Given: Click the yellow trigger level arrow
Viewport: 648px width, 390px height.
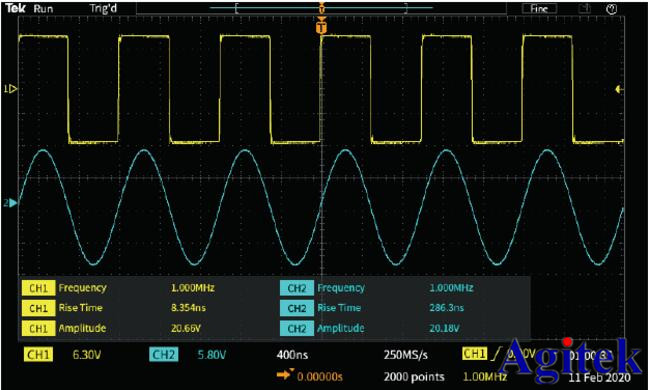Looking at the screenshot, I should [x=619, y=89].
